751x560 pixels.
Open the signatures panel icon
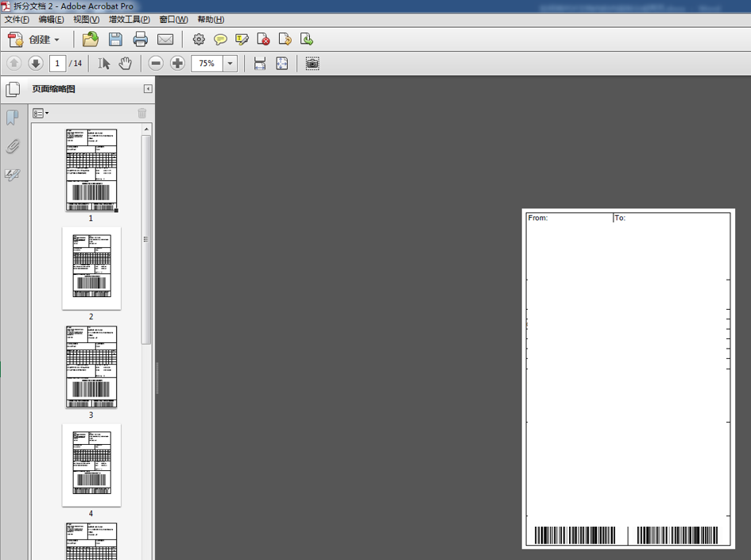(13, 175)
